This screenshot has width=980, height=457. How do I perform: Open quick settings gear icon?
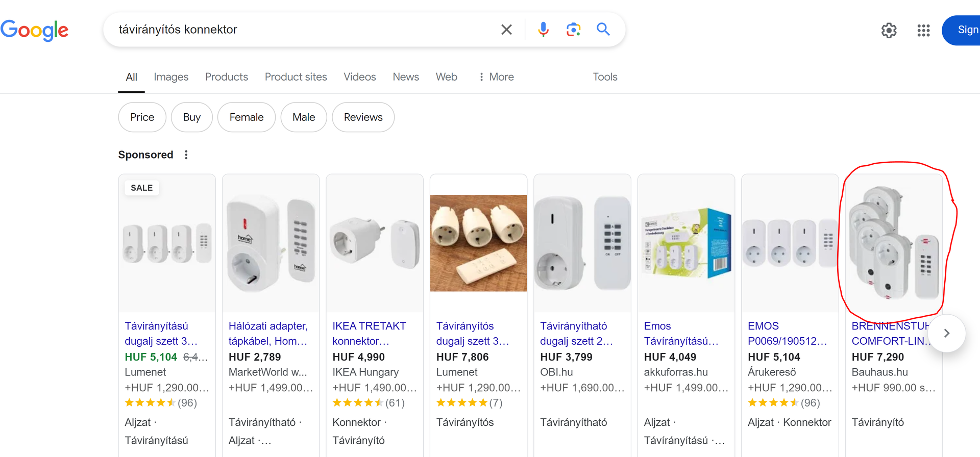point(889,31)
